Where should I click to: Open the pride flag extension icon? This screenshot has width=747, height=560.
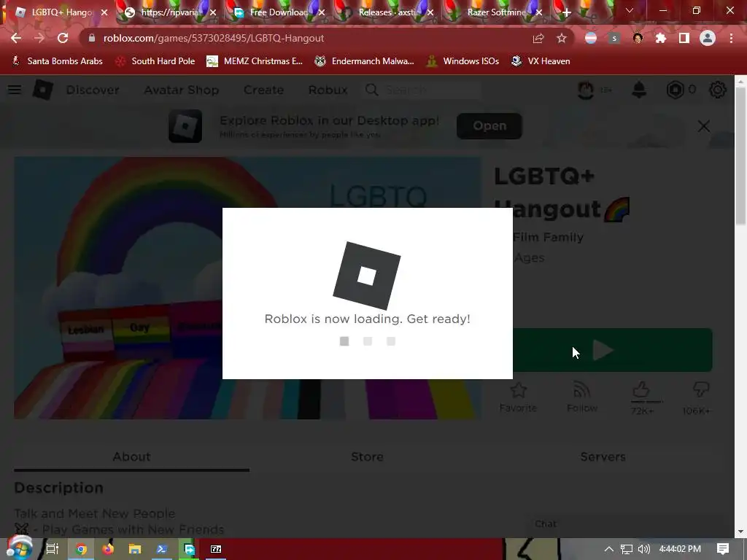591,38
